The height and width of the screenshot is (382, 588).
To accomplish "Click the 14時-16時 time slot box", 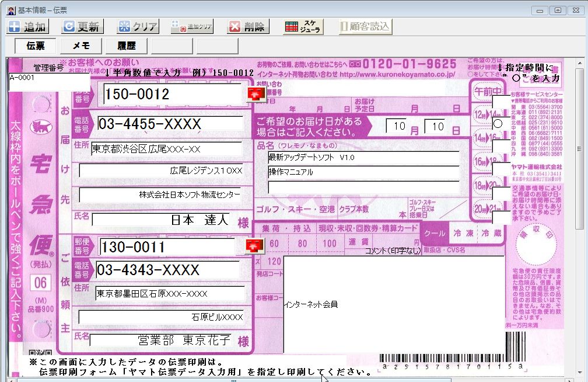I will pyautogui.click(x=501, y=146).
